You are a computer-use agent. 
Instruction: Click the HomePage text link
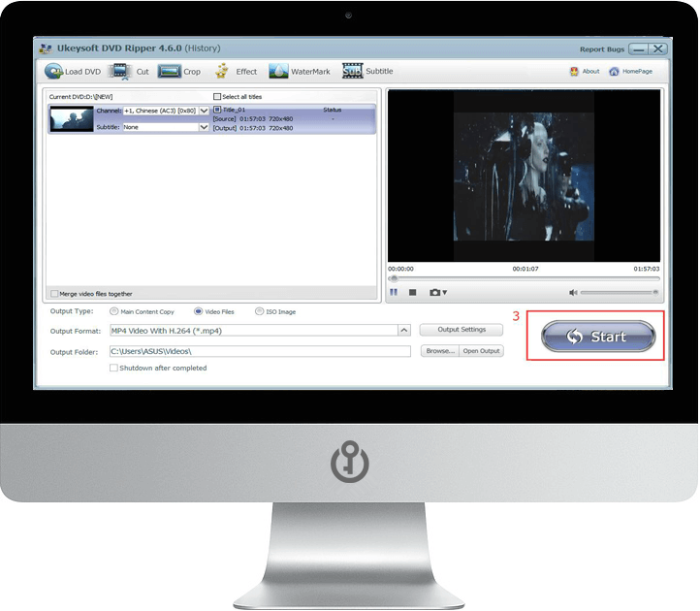637,72
